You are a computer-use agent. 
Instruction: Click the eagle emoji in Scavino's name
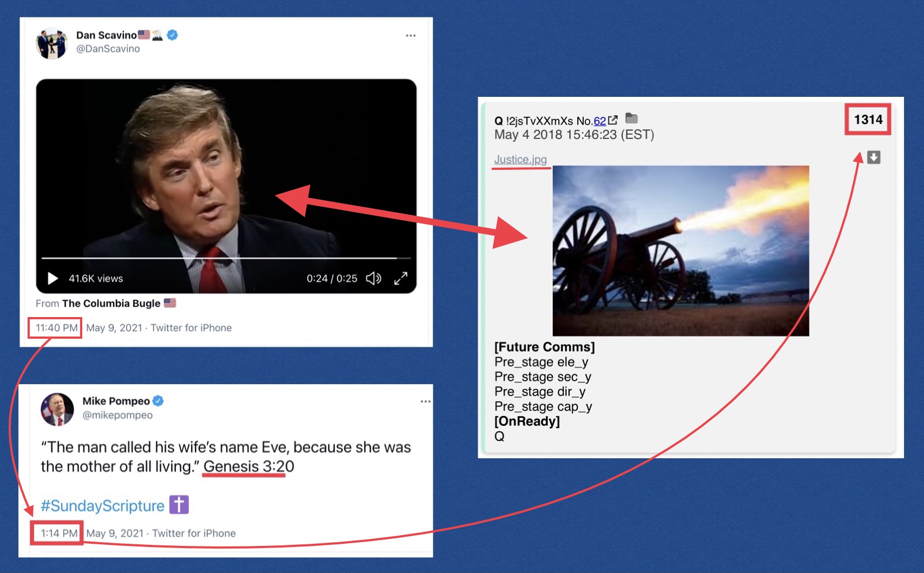coord(157,35)
